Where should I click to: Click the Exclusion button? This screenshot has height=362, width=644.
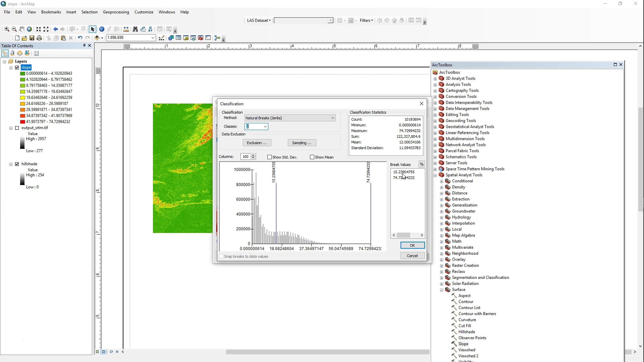click(257, 143)
